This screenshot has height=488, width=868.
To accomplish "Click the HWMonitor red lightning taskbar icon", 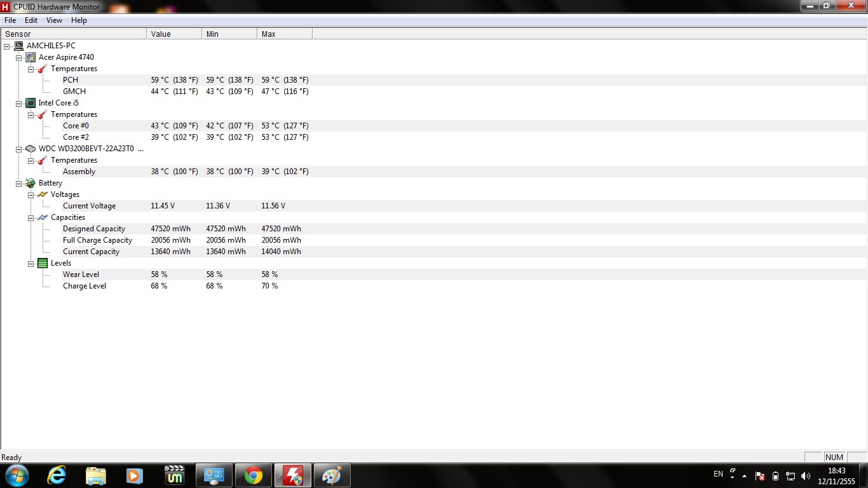I will pos(292,475).
